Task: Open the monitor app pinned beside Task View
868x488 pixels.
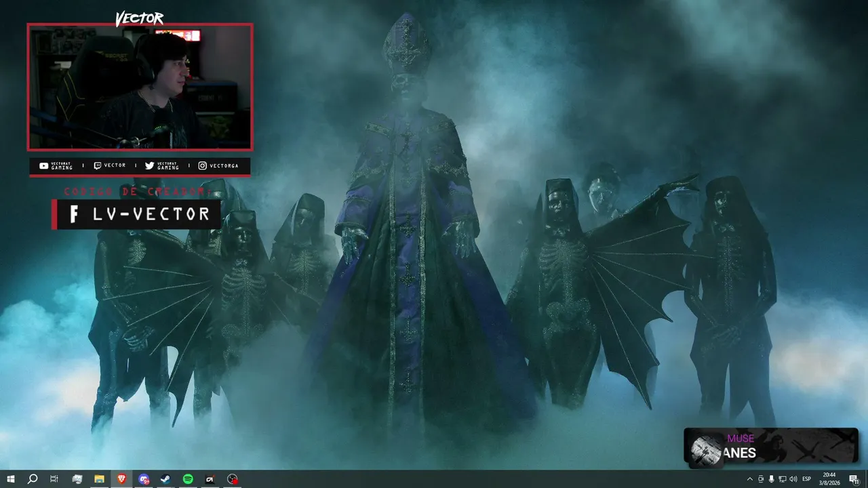Action: pyautogui.click(x=77, y=479)
